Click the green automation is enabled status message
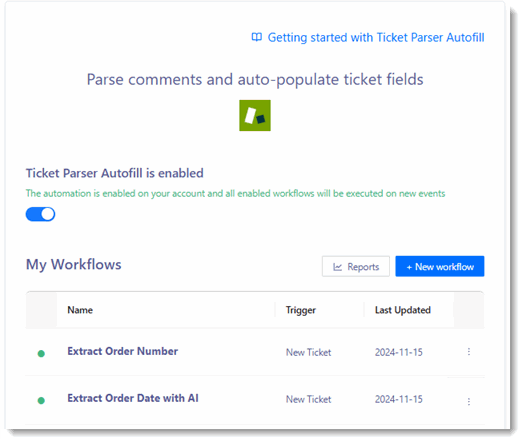The image size is (520, 439). pyautogui.click(x=235, y=193)
